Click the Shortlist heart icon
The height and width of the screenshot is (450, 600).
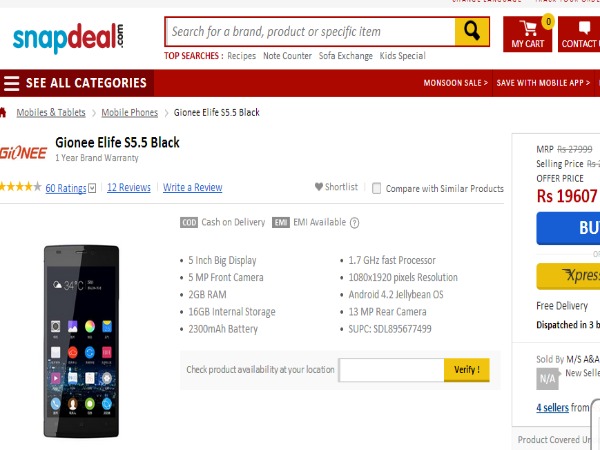[318, 187]
